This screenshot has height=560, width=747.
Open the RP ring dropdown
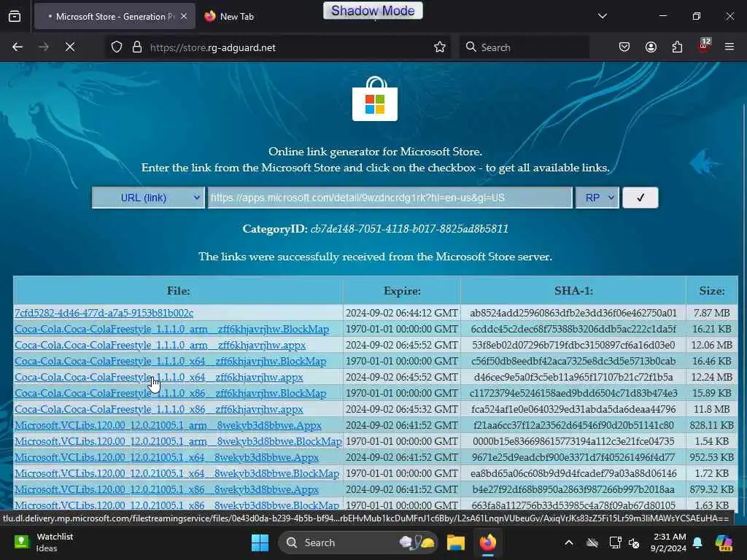(597, 198)
